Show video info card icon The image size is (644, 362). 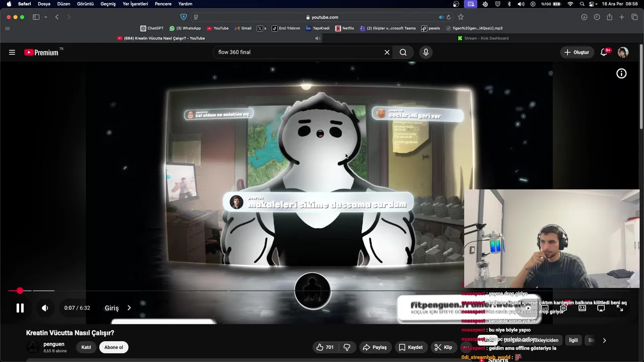click(x=621, y=73)
